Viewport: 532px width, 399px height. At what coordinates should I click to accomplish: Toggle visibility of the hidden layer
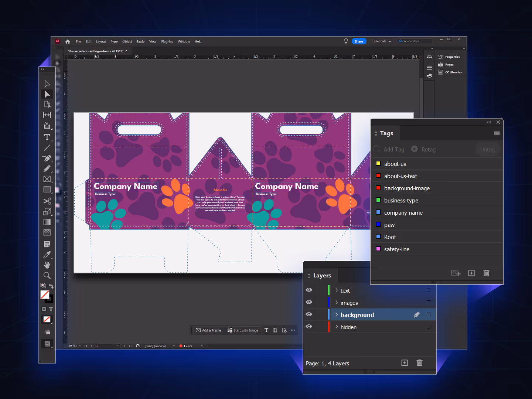click(309, 326)
